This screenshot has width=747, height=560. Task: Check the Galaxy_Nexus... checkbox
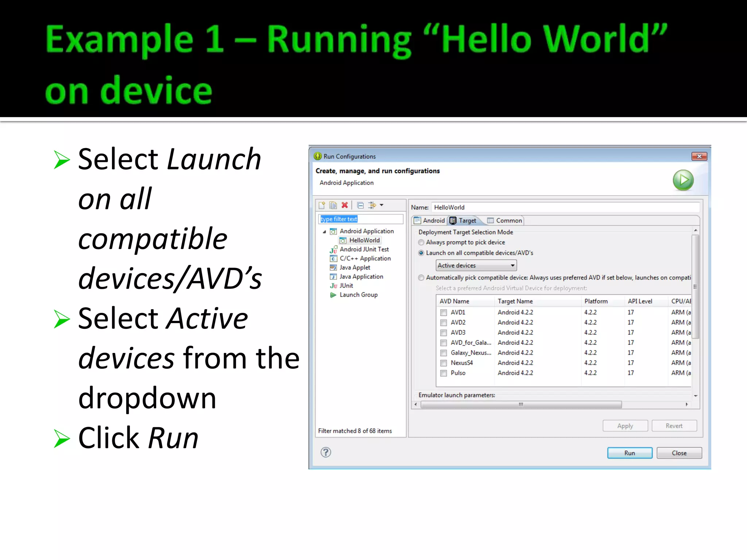[444, 353]
